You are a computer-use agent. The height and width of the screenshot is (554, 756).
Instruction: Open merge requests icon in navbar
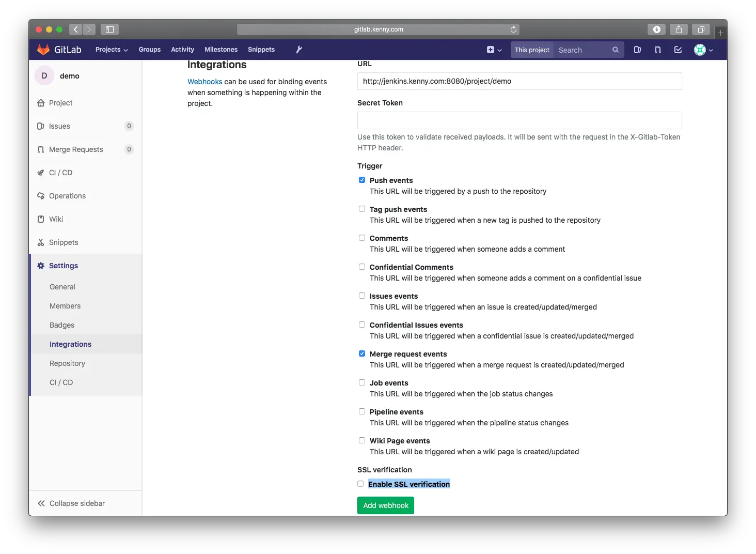coord(657,50)
